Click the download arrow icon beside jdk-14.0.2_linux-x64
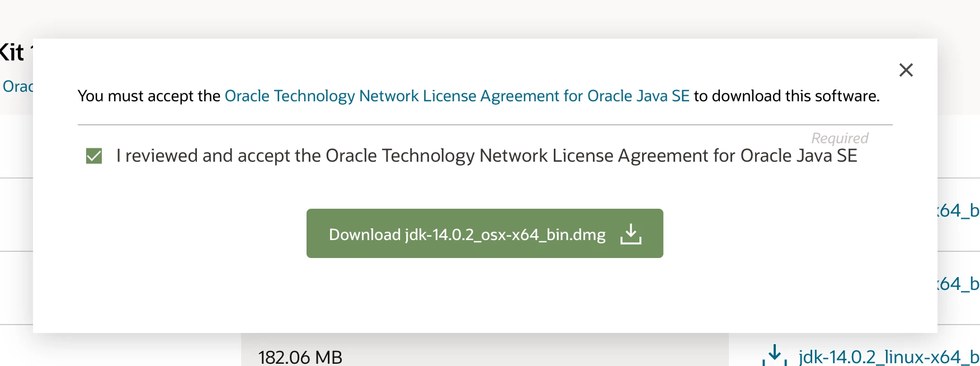The height and width of the screenshot is (366, 980). [775, 355]
